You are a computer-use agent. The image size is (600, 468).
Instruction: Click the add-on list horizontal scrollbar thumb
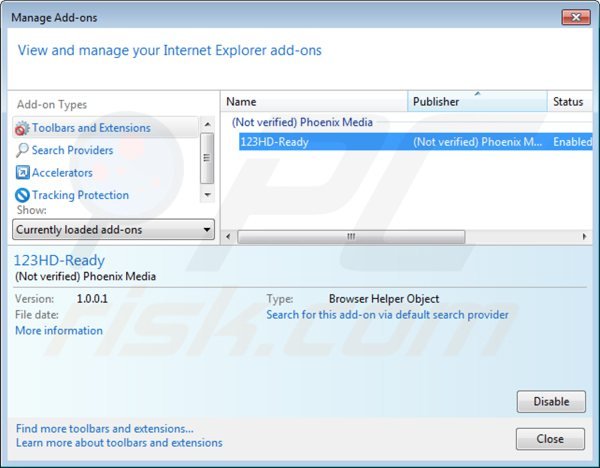(351, 236)
